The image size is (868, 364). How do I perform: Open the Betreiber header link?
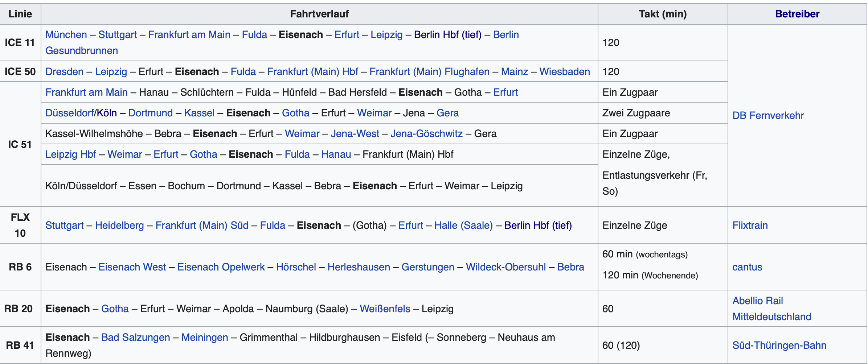pos(797,14)
